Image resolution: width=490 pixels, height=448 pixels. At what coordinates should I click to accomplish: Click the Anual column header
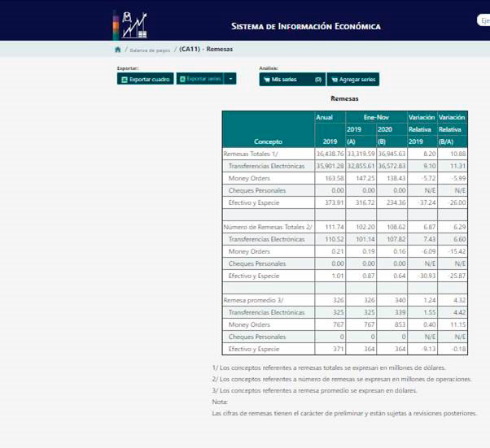pos(324,118)
